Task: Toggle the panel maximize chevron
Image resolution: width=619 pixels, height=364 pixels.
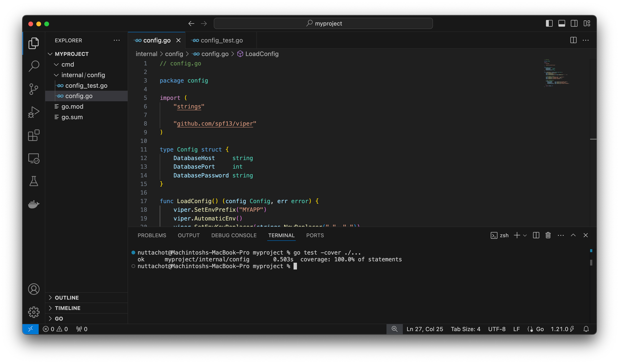Action: click(x=573, y=235)
